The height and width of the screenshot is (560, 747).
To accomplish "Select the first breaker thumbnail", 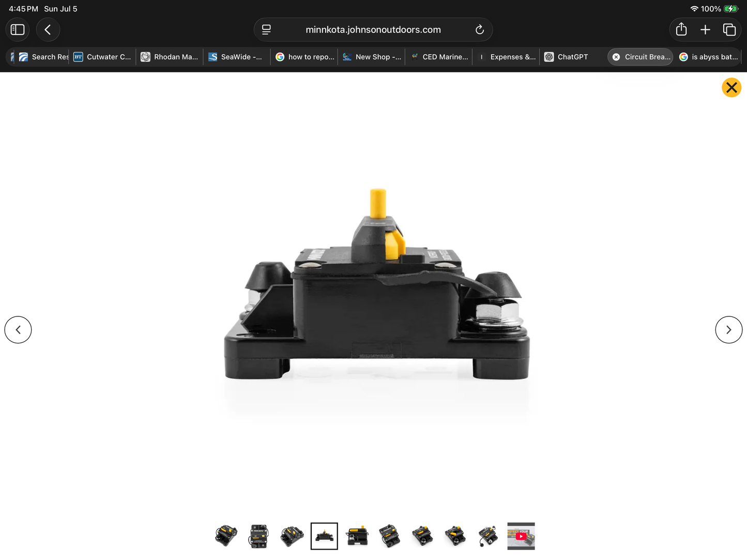I will (x=226, y=536).
